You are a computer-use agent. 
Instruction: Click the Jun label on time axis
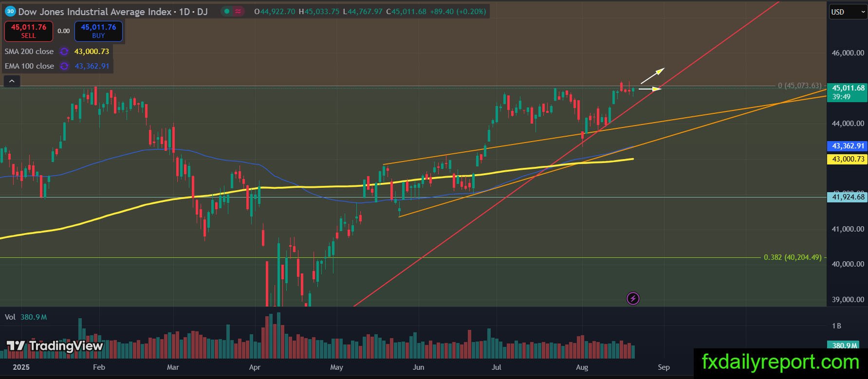coord(419,367)
